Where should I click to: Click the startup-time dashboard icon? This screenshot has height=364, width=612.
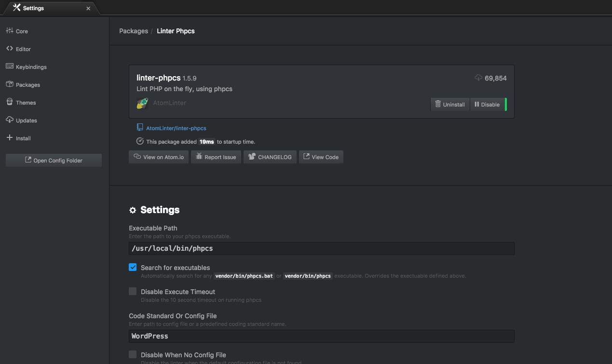pyautogui.click(x=140, y=141)
